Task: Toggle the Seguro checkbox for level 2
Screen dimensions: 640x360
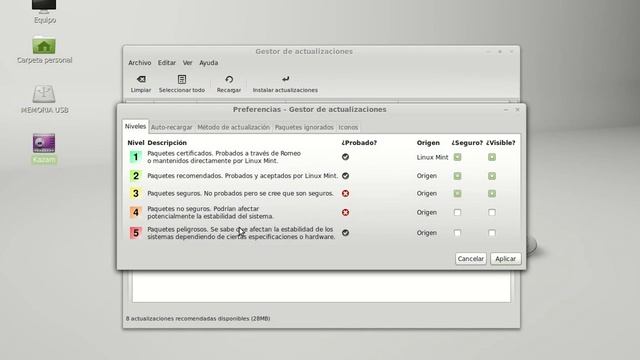Action: 458,176
